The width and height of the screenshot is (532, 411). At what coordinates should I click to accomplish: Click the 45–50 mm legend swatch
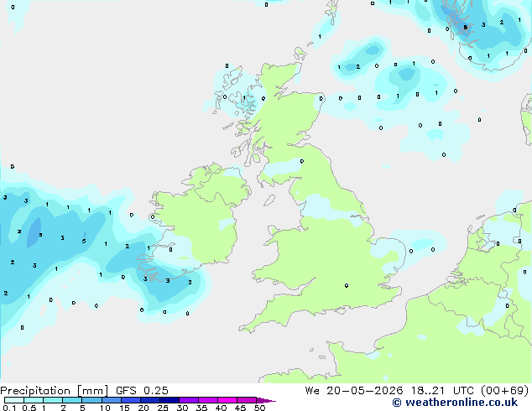[x=247, y=400]
